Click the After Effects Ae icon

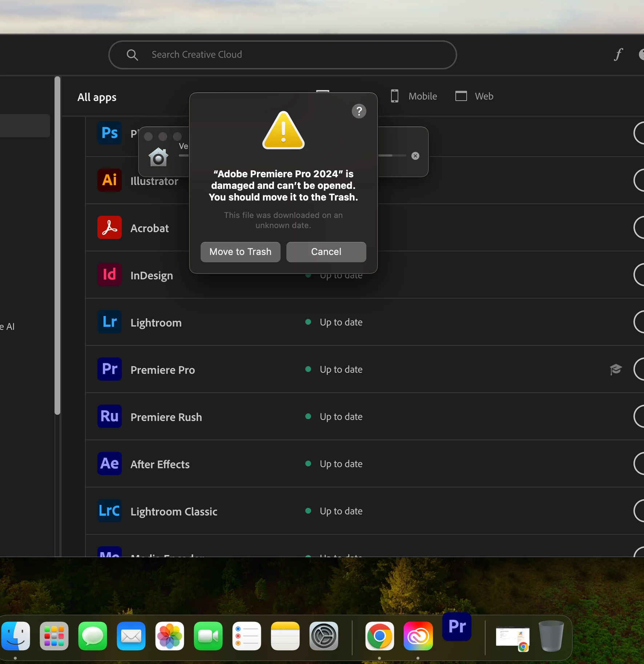coord(109,463)
